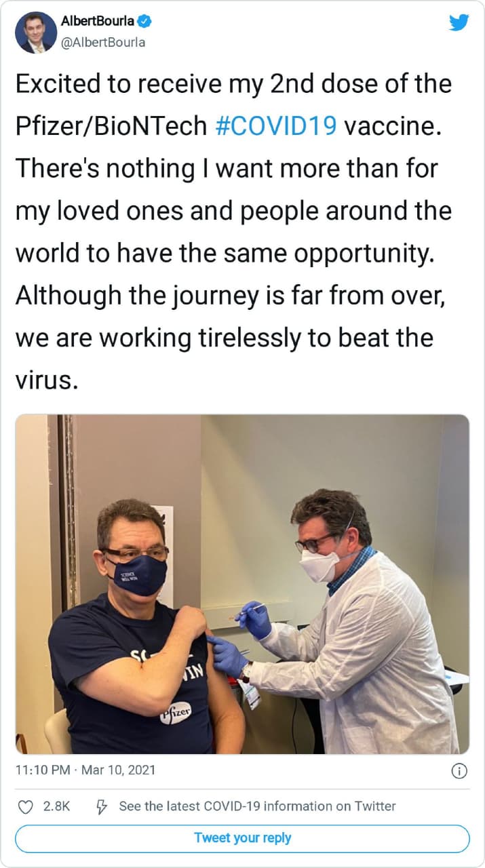Click the 'Tweet your reply' button
Image resolution: width=485 pixels, height=868 pixels.
pos(242,838)
